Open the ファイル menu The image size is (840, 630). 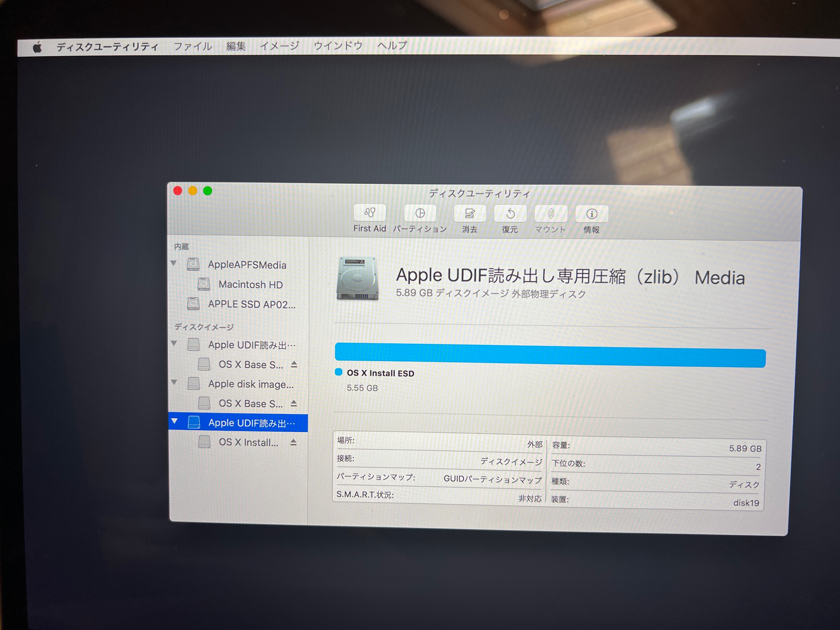click(192, 47)
